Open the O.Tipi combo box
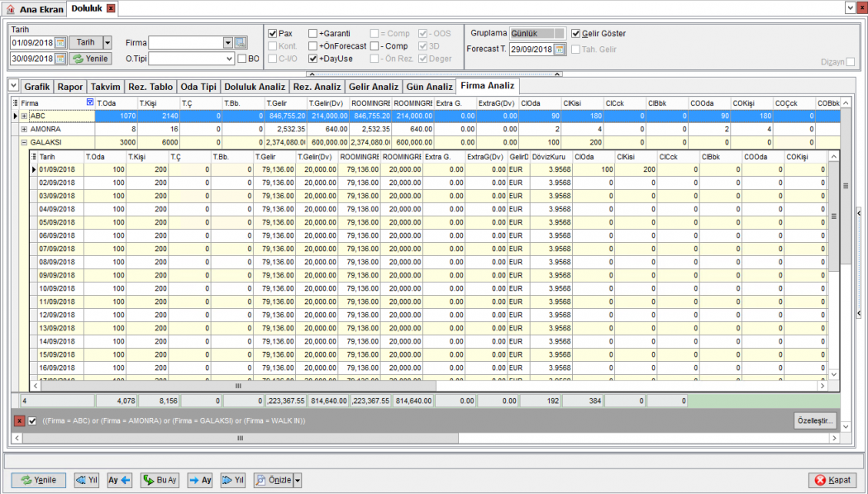Screen dimensions: 868x494 229,59
